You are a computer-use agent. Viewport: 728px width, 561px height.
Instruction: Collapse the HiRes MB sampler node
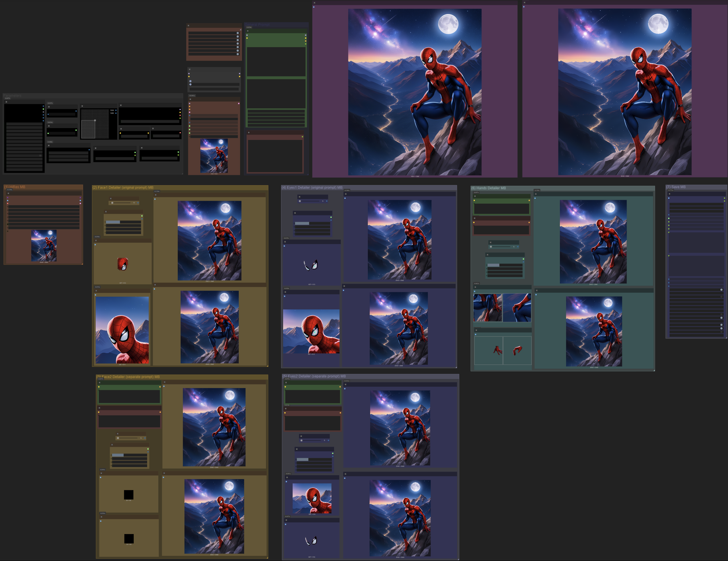(8, 193)
